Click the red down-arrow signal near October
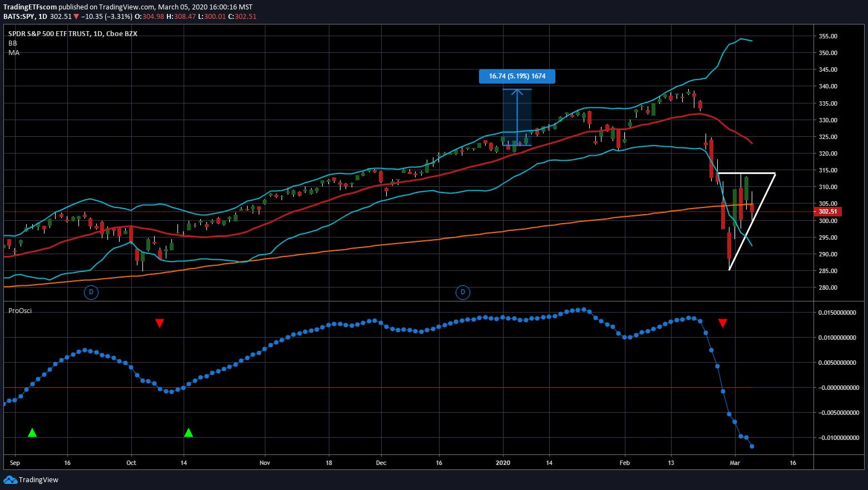Viewport: 868px width, 490px height. tap(160, 323)
